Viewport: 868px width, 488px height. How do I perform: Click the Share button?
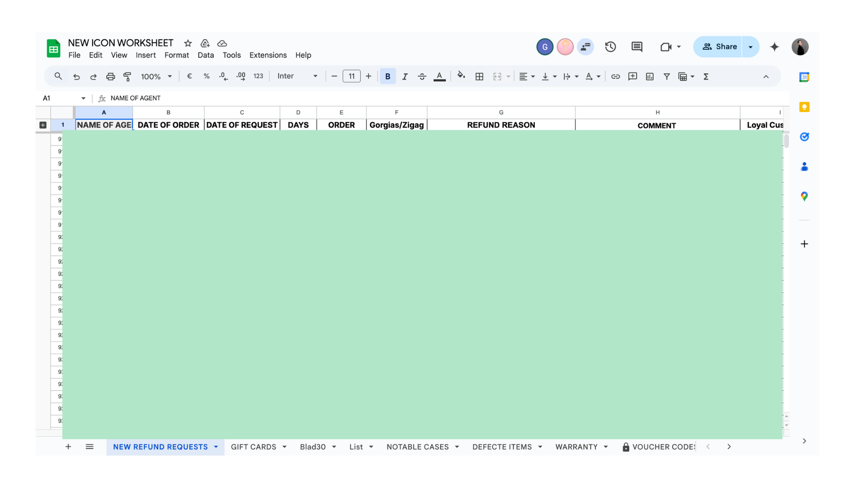pyautogui.click(x=719, y=47)
